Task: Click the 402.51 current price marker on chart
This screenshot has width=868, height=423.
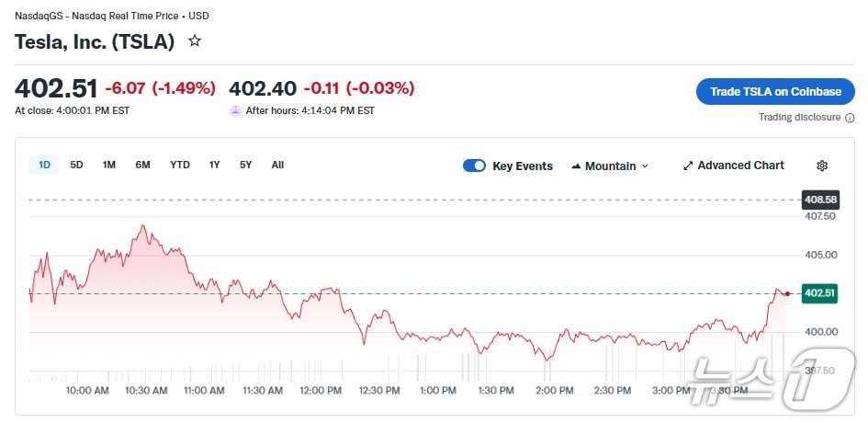Action: point(818,293)
